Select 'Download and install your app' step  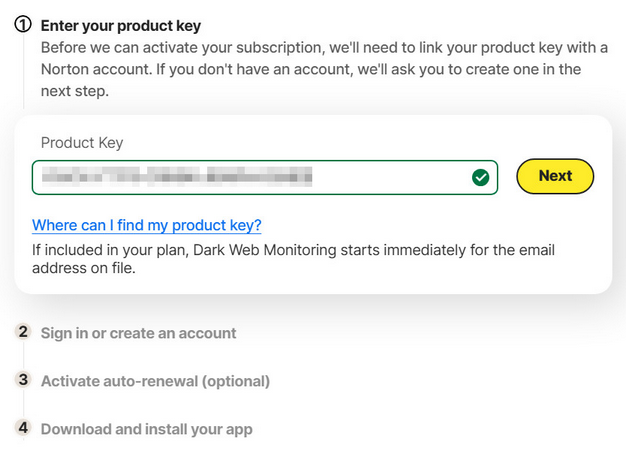pos(146,429)
